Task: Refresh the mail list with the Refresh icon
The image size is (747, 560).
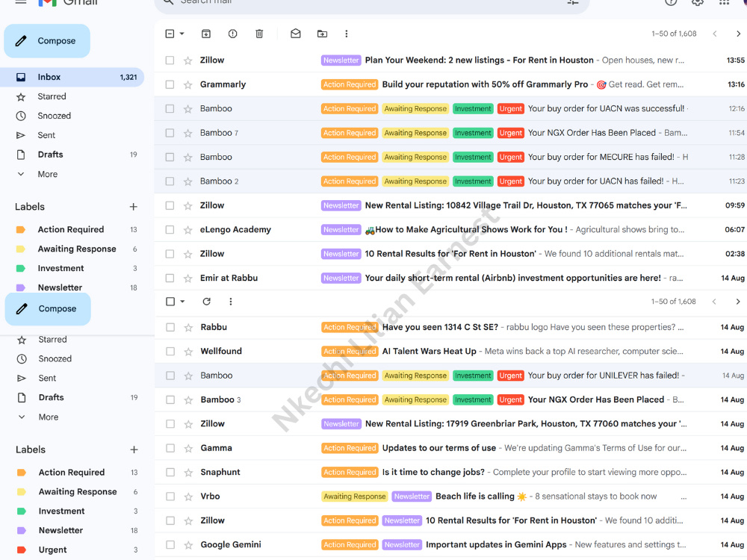Action: [x=206, y=302]
